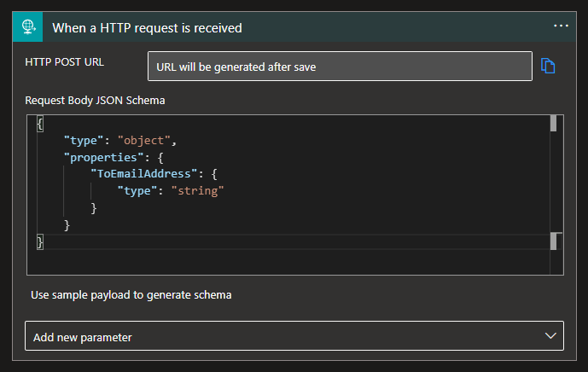Click the chevron arrow on Add new parameter
The width and height of the screenshot is (588, 372).
pyautogui.click(x=550, y=336)
